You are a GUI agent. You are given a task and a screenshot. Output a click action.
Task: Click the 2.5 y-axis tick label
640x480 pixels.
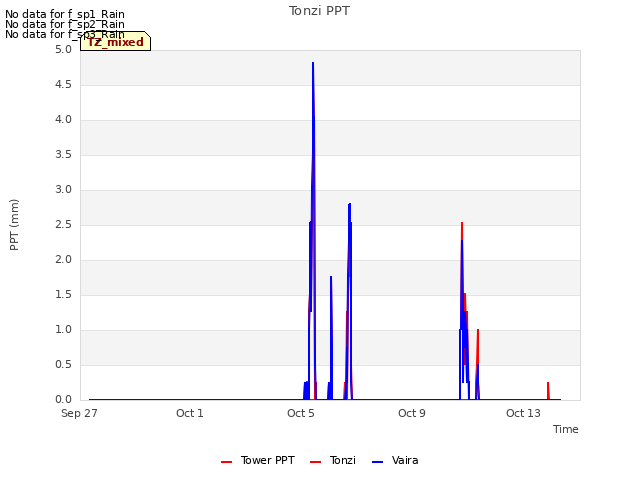[x=63, y=224]
